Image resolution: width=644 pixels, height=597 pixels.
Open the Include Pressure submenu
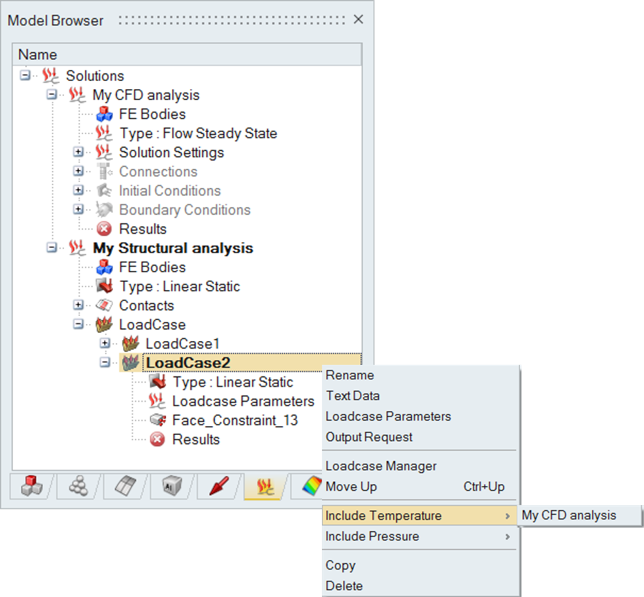[x=421, y=536]
